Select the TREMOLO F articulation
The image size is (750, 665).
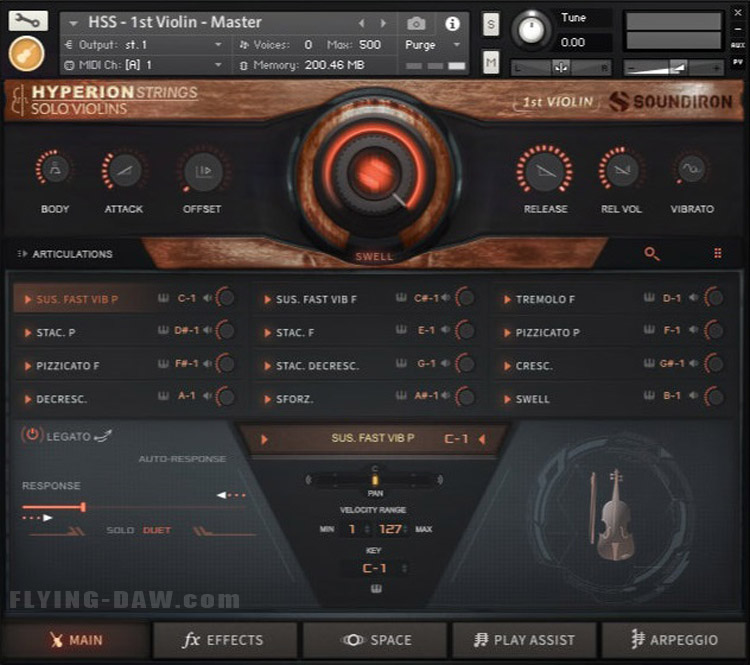pyautogui.click(x=545, y=299)
